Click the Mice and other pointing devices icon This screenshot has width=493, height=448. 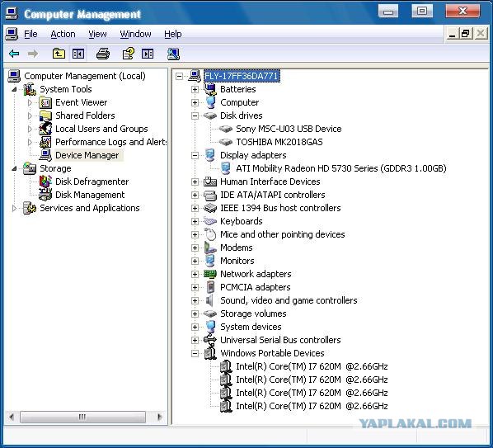point(210,234)
